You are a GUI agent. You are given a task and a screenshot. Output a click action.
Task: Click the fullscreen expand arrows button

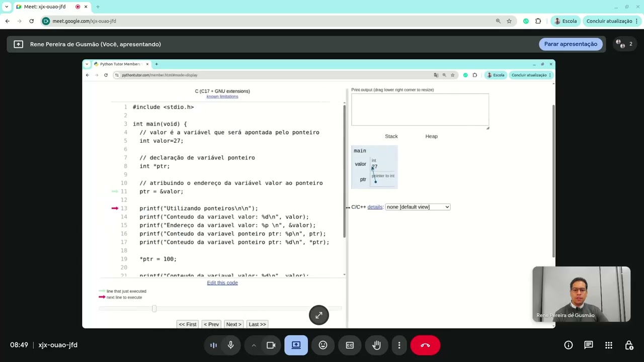pyautogui.click(x=319, y=315)
